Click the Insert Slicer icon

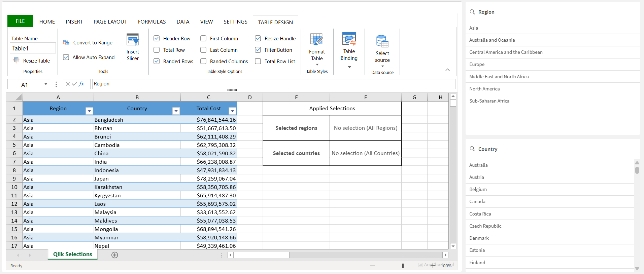133,40
